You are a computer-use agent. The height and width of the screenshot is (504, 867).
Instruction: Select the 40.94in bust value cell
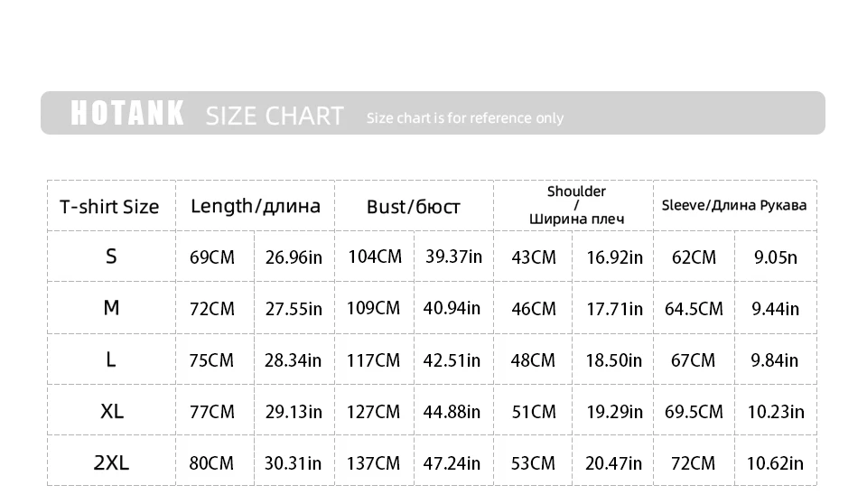click(x=452, y=308)
